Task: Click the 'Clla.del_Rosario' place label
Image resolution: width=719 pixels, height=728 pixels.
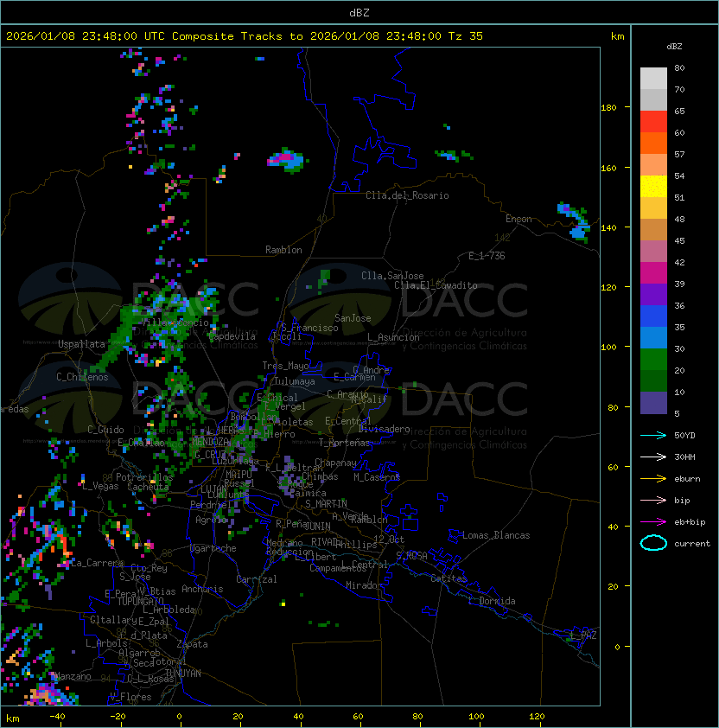Action: click(x=407, y=195)
